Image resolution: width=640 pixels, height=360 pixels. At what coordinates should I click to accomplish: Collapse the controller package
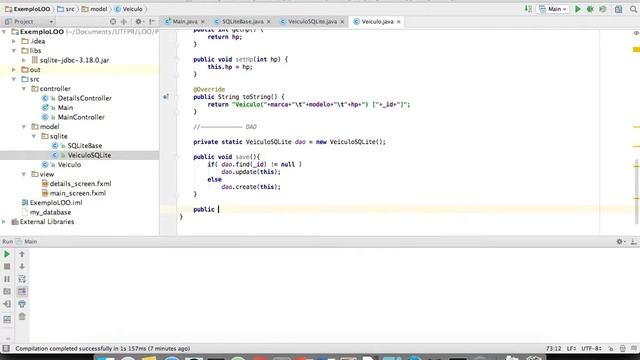(24, 89)
